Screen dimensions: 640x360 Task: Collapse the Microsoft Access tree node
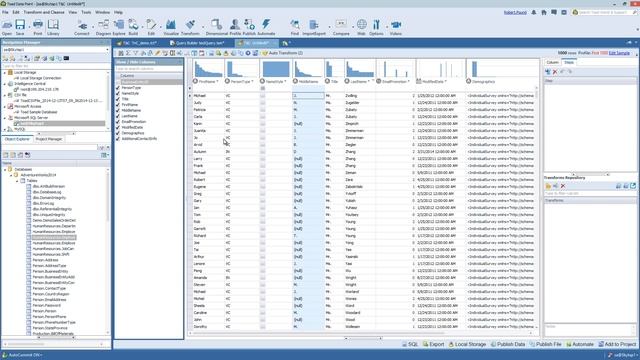(x=5, y=107)
